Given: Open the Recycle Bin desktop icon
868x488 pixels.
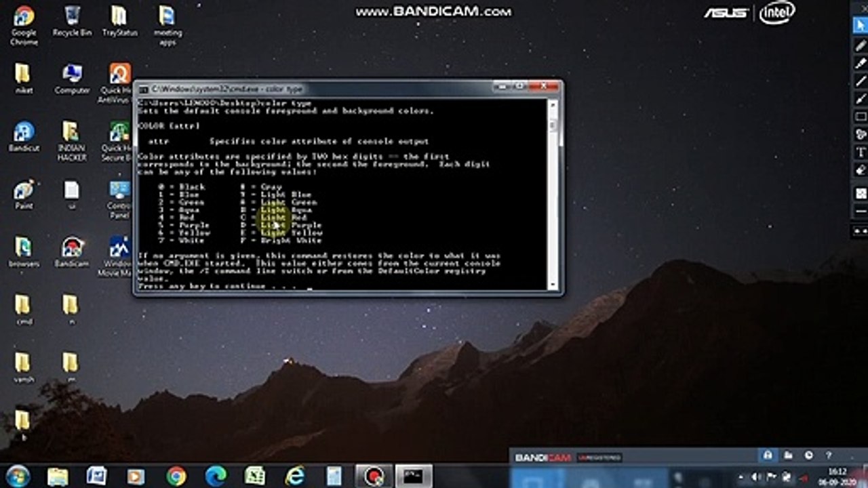Looking at the screenshot, I should [x=72, y=22].
